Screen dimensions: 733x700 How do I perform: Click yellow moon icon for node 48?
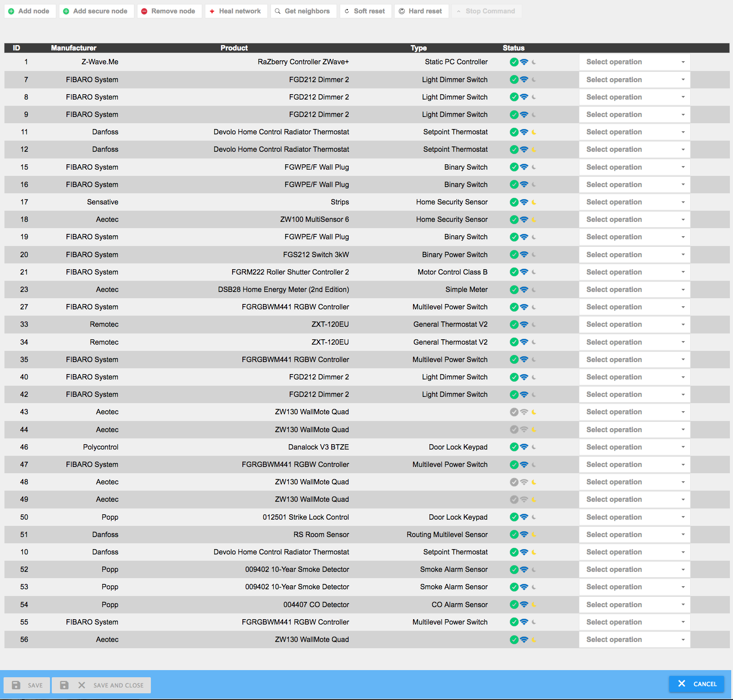coord(534,482)
